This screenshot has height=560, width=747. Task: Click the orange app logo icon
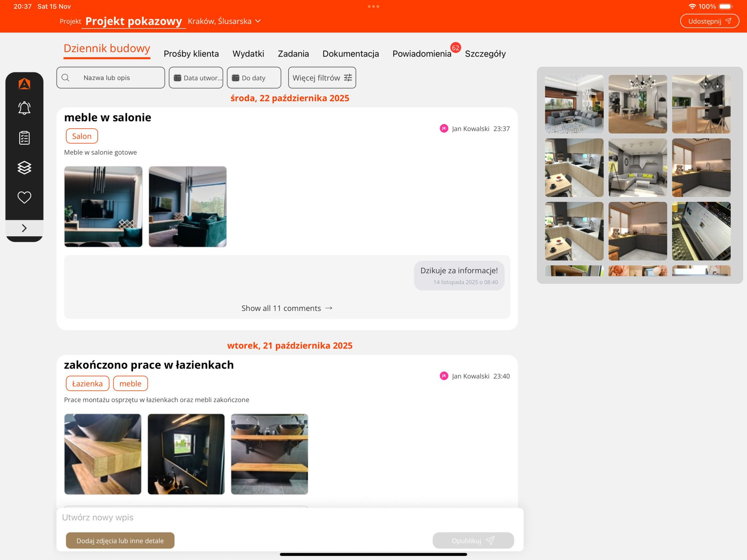(x=24, y=84)
